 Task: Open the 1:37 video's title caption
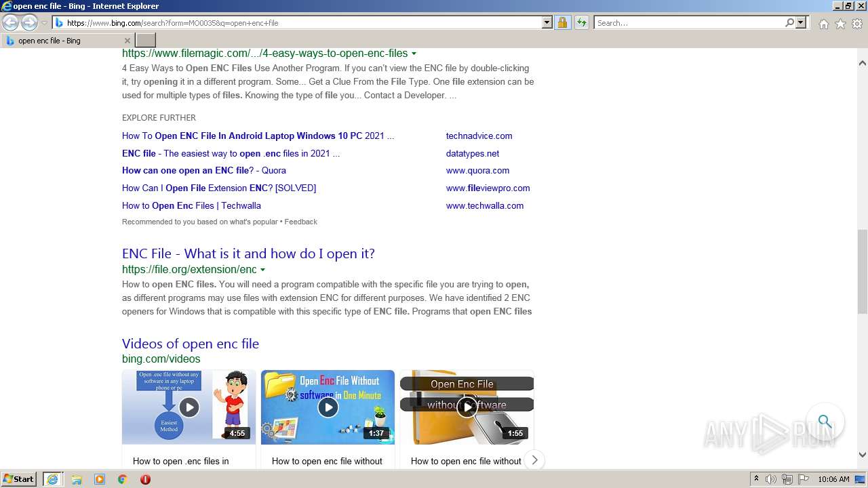327,461
